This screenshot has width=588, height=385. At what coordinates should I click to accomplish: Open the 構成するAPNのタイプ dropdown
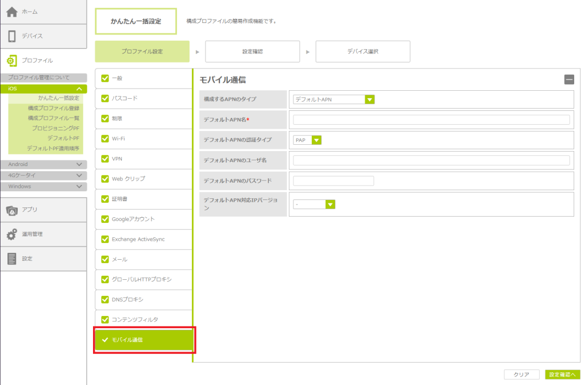pos(370,99)
